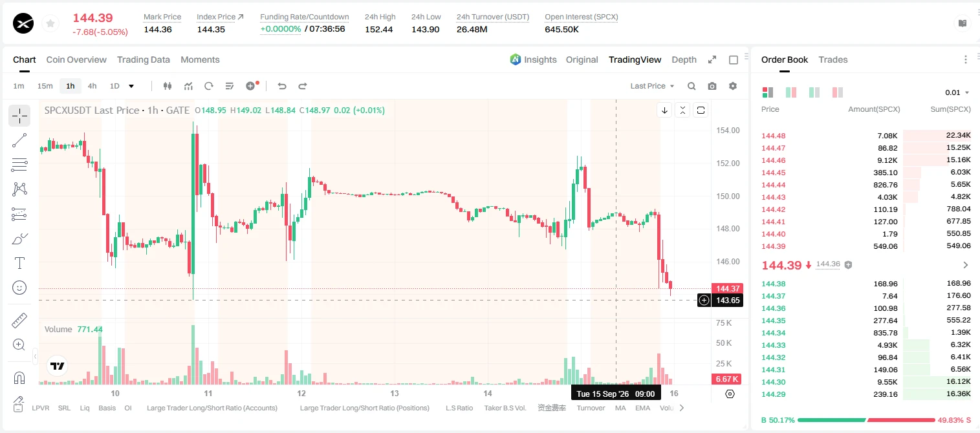The height and width of the screenshot is (433, 980).
Task: Select the Text annotation tool
Action: 19,263
